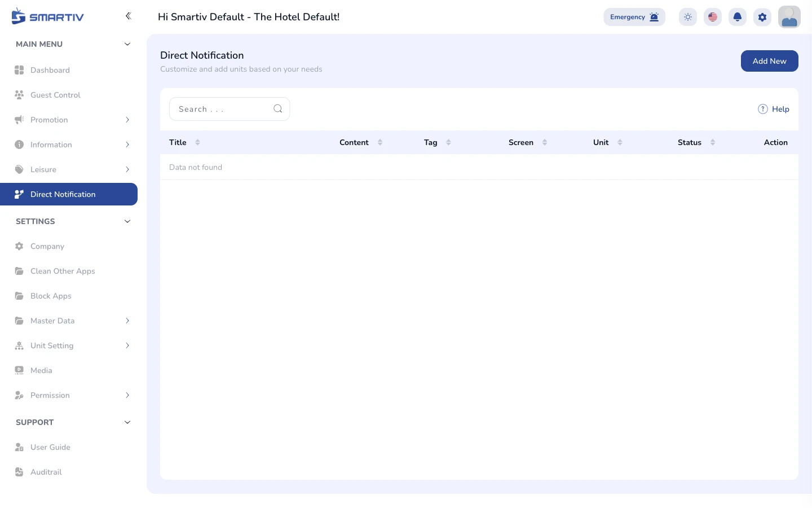
Task: Click the Information circle icon
Action: 19,144
